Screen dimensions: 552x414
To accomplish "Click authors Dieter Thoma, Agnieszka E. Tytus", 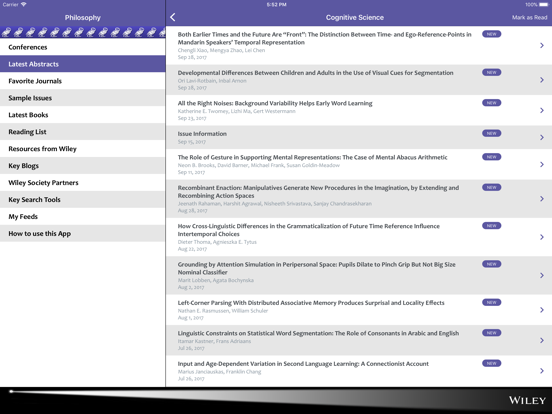I will point(217,242).
